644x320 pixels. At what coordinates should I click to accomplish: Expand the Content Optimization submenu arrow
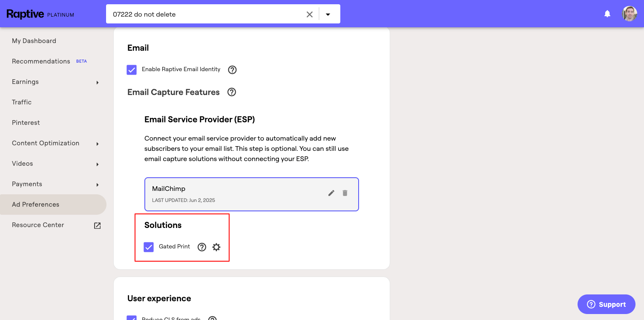coord(98,144)
